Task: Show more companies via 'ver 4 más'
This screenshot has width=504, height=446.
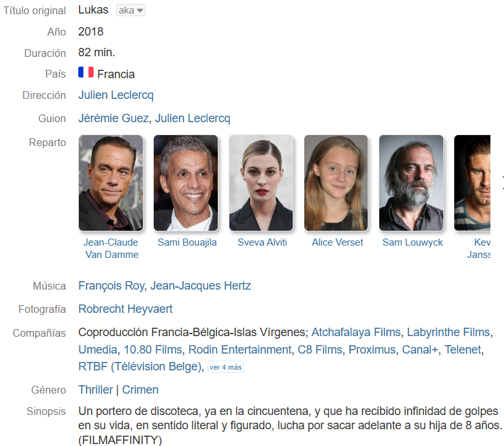Action: (226, 367)
